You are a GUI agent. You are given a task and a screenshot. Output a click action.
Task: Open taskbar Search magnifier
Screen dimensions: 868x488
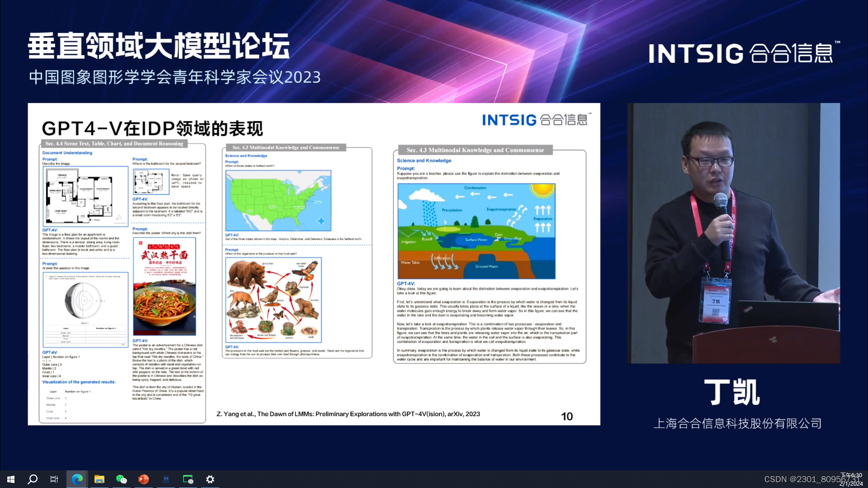point(33,479)
